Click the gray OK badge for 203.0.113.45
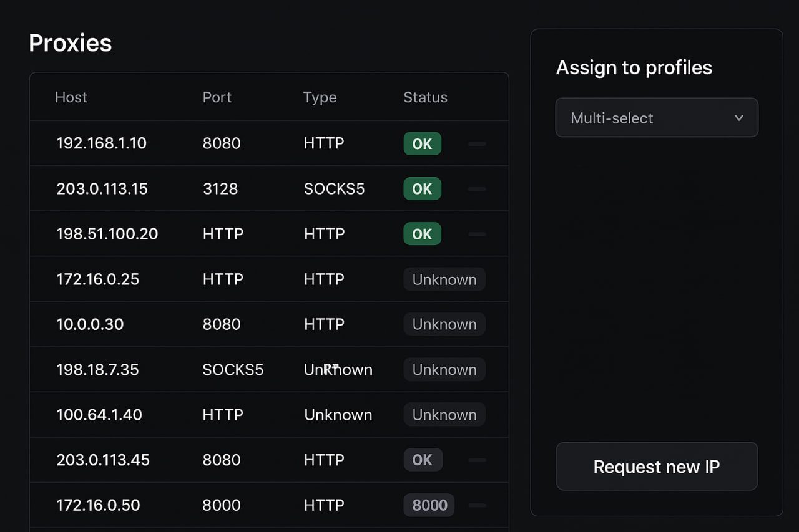The image size is (799, 532). tap(423, 460)
